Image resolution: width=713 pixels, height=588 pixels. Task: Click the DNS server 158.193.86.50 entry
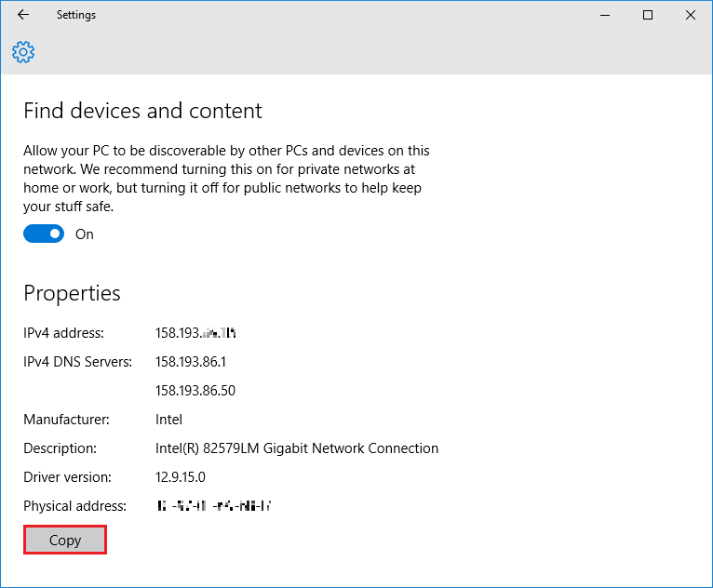pos(195,391)
